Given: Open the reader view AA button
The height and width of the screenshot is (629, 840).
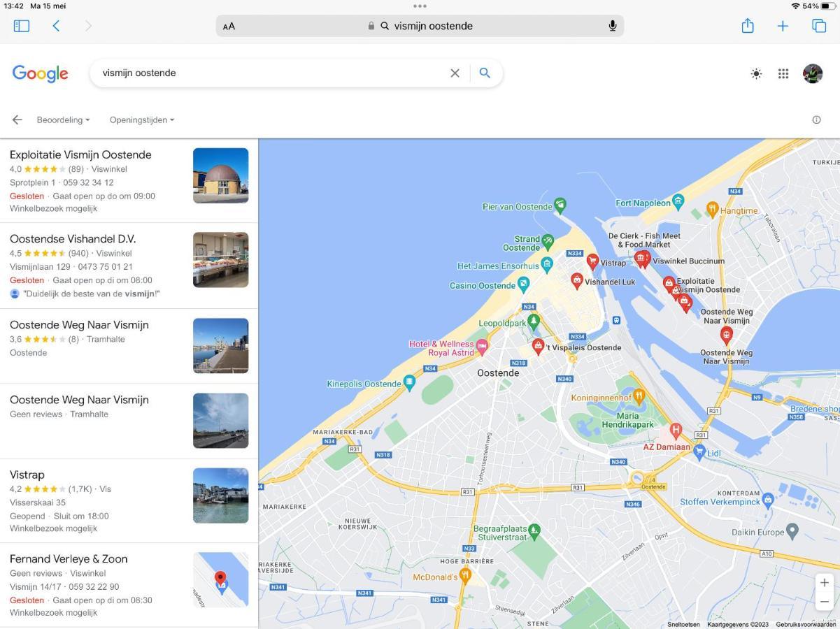Looking at the screenshot, I should (229, 27).
